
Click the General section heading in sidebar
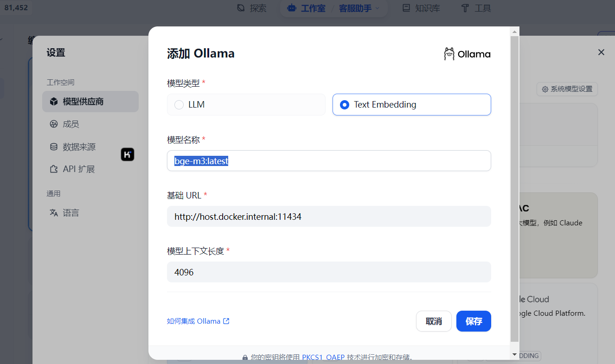[53, 193]
